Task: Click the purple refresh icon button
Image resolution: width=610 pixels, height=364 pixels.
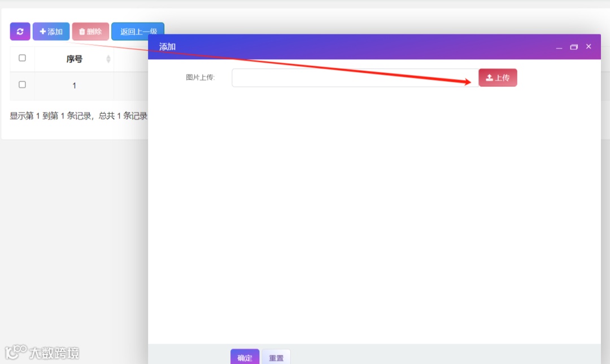Action: (20, 32)
